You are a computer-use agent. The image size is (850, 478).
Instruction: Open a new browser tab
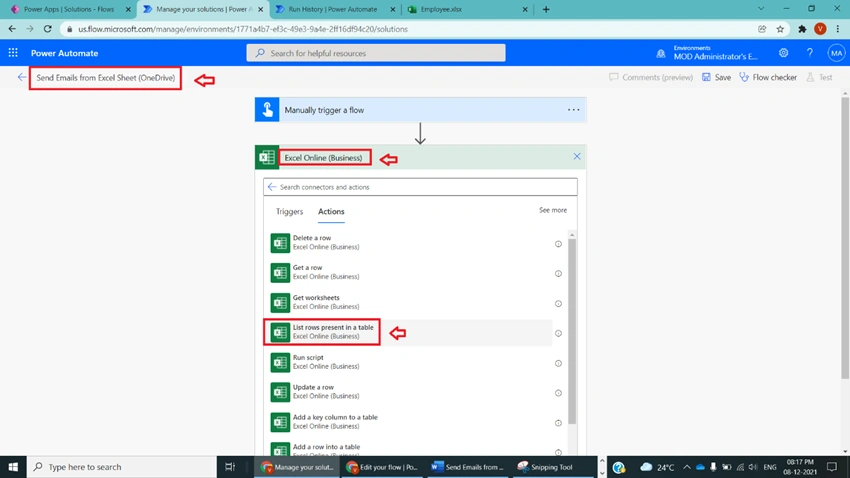(x=546, y=9)
